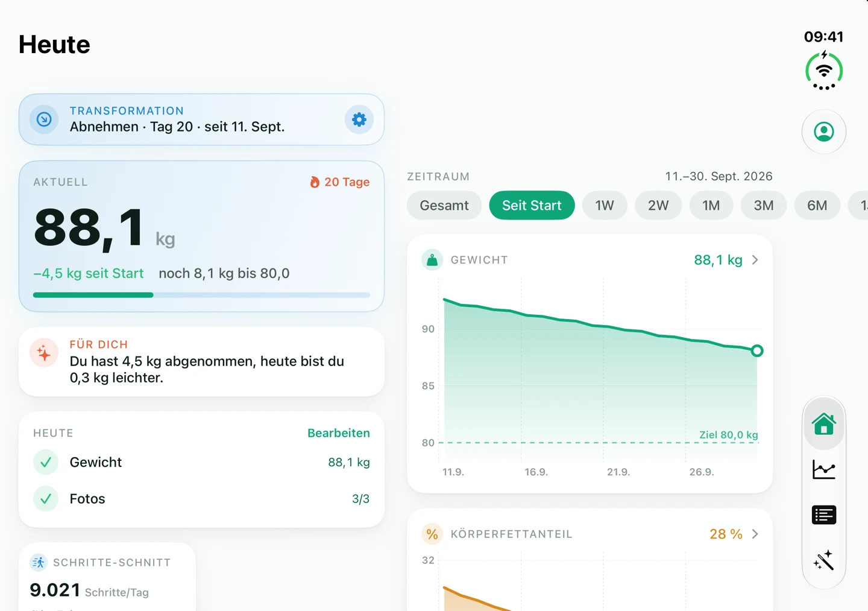Image resolution: width=868 pixels, height=611 pixels.
Task: Open the log list tab icon
Action: (x=824, y=514)
